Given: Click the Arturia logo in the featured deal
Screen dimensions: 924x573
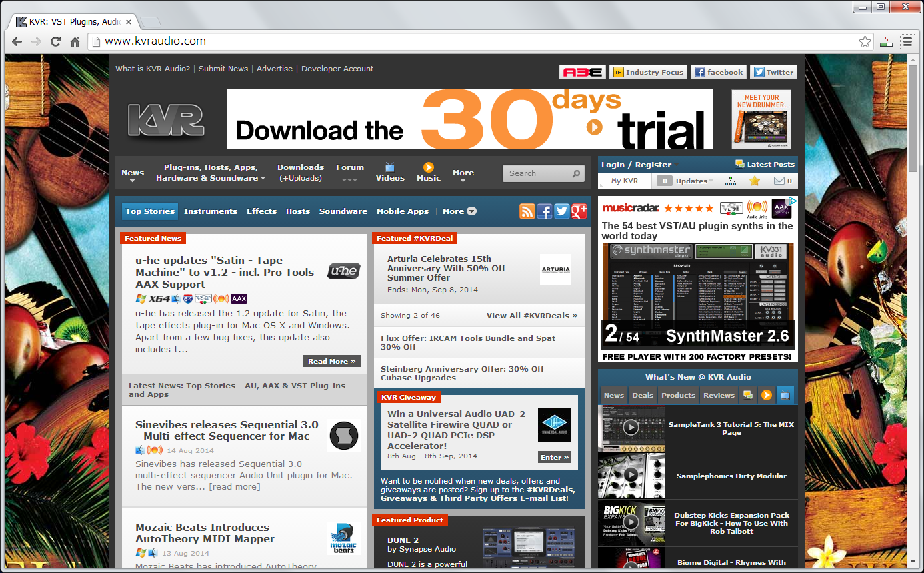Looking at the screenshot, I should click(x=555, y=269).
